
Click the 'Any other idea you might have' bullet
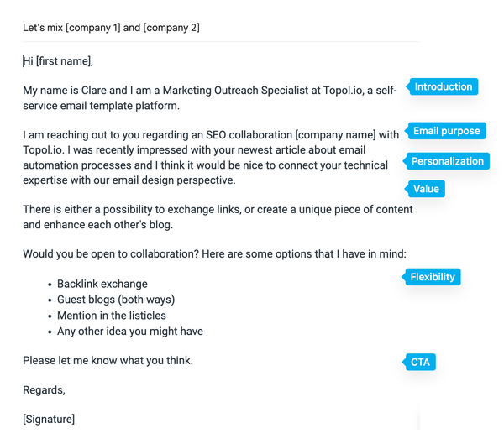tap(130, 331)
